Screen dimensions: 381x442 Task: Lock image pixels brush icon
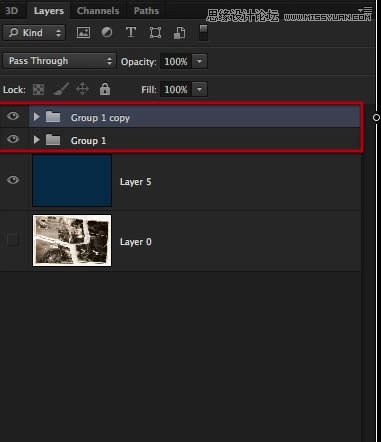pyautogui.click(x=61, y=89)
